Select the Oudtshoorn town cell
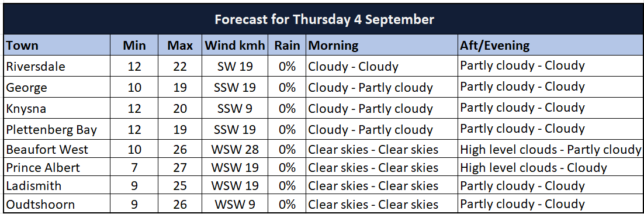The width and height of the screenshot is (644, 214). pos(57,203)
